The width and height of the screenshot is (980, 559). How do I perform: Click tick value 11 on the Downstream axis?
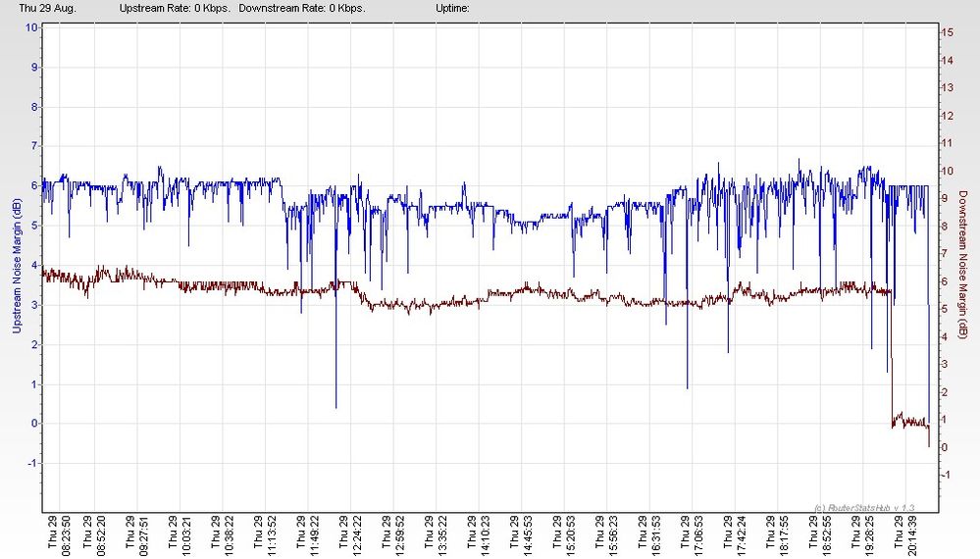pos(948,143)
